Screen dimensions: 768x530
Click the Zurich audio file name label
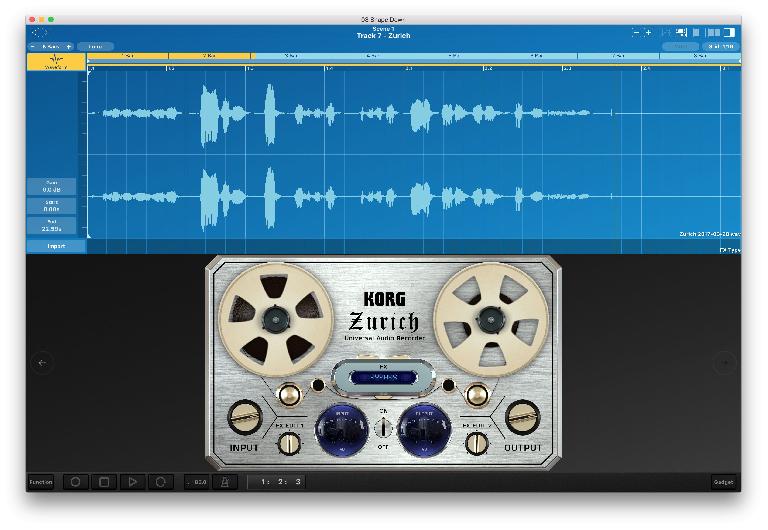pos(710,234)
